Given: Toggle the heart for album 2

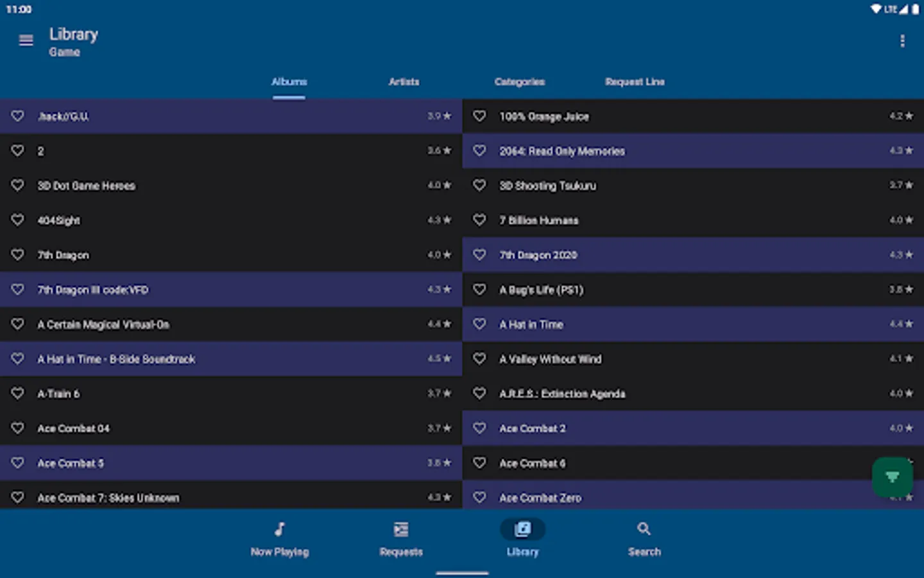Looking at the screenshot, I should click(x=18, y=151).
